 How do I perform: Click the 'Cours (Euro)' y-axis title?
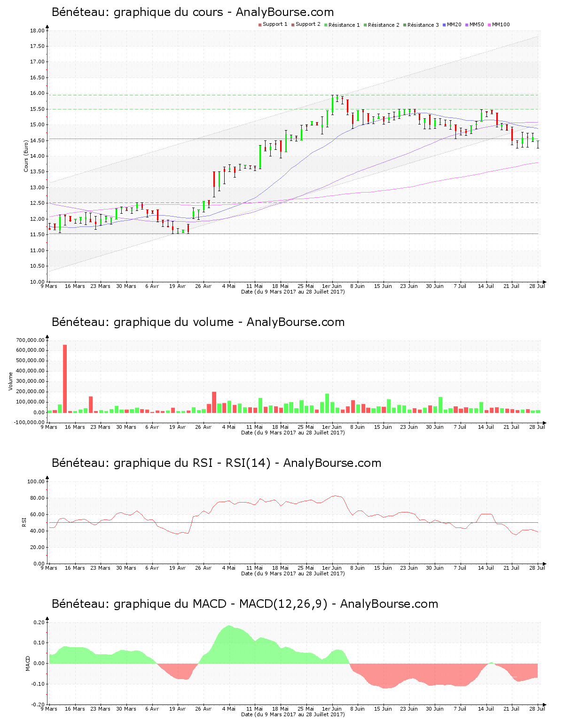[x=26, y=156]
